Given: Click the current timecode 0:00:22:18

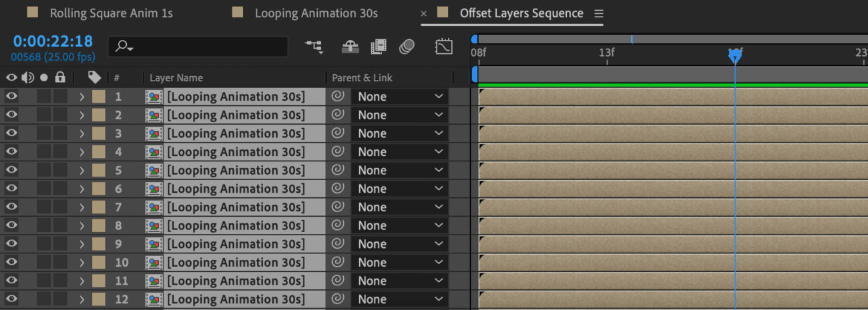Looking at the screenshot, I should tap(53, 41).
